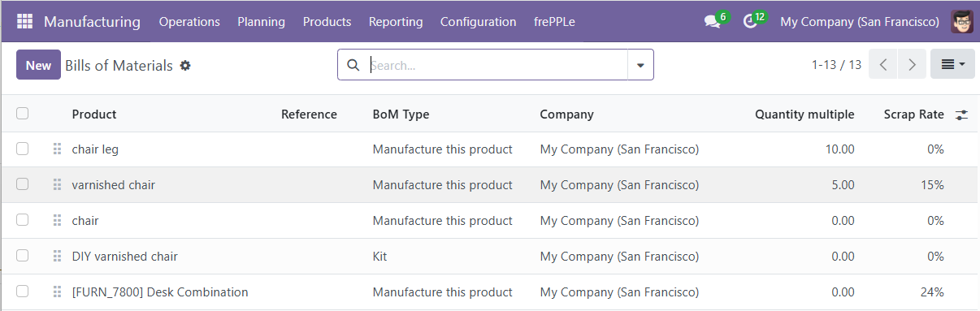The image size is (980, 311).
Task: Tick the chair leg row checkbox
Action: coord(23,149)
